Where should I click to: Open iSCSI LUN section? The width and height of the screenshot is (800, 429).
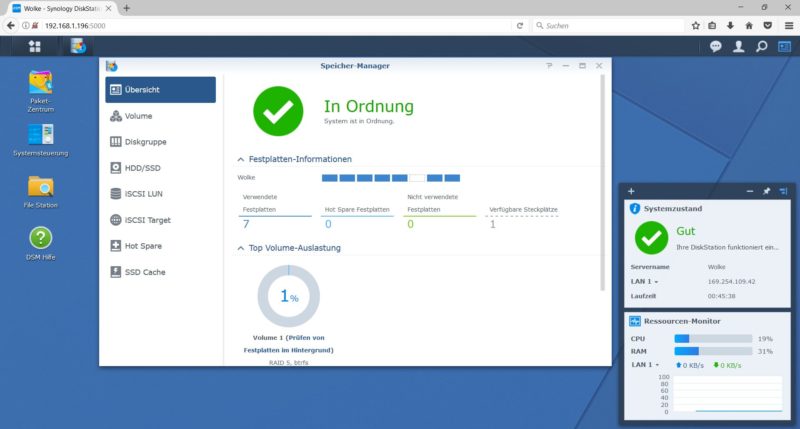[161, 194]
